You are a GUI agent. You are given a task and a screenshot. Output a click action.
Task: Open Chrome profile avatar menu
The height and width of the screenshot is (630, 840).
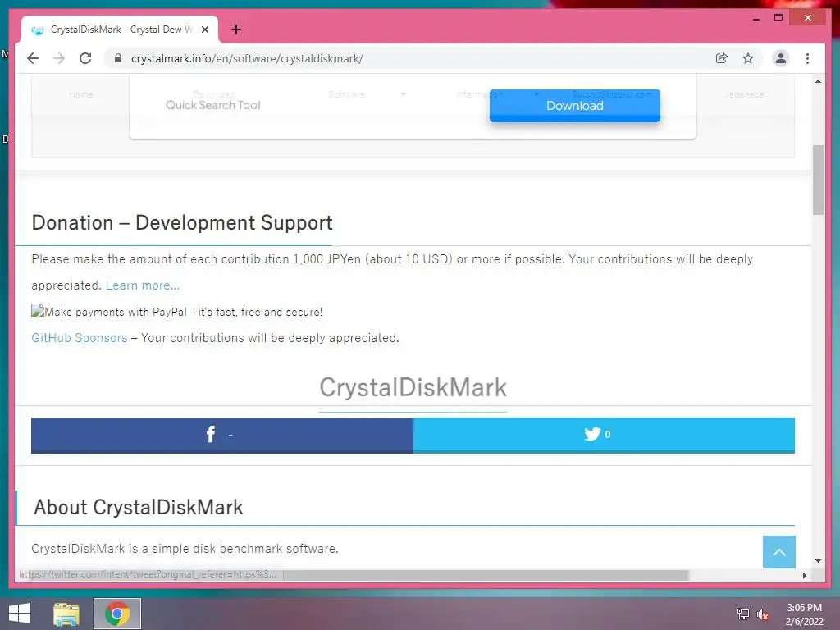pyautogui.click(x=781, y=58)
